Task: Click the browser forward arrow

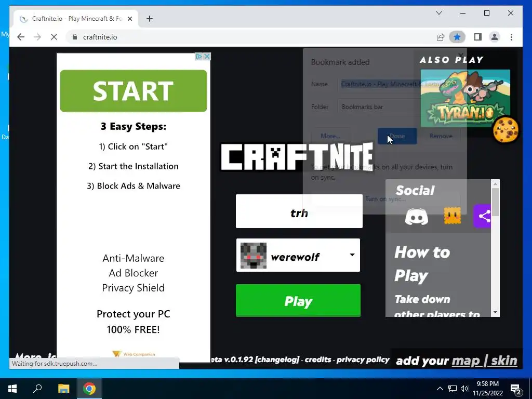Action: tap(37, 37)
